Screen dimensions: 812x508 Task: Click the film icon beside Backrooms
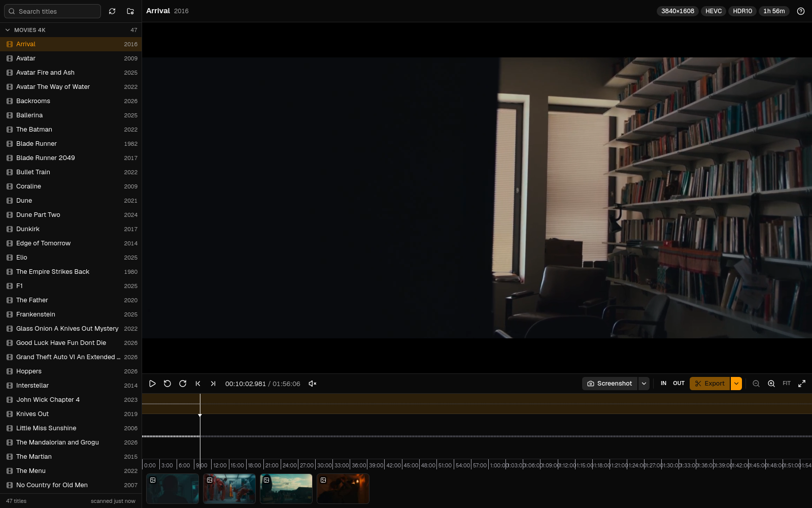click(x=10, y=101)
